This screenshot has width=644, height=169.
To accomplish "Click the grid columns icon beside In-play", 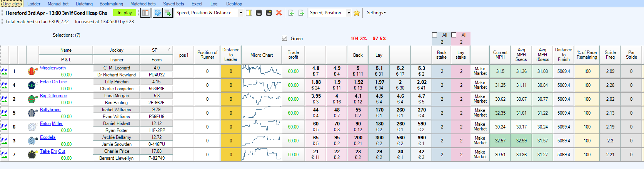I will coord(145,13).
